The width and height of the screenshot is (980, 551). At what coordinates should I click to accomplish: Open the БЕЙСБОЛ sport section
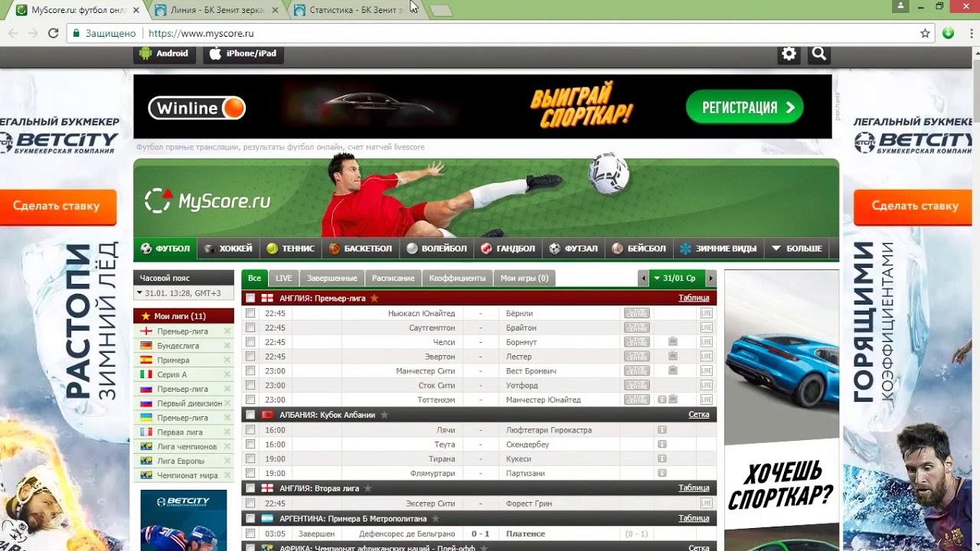point(639,249)
